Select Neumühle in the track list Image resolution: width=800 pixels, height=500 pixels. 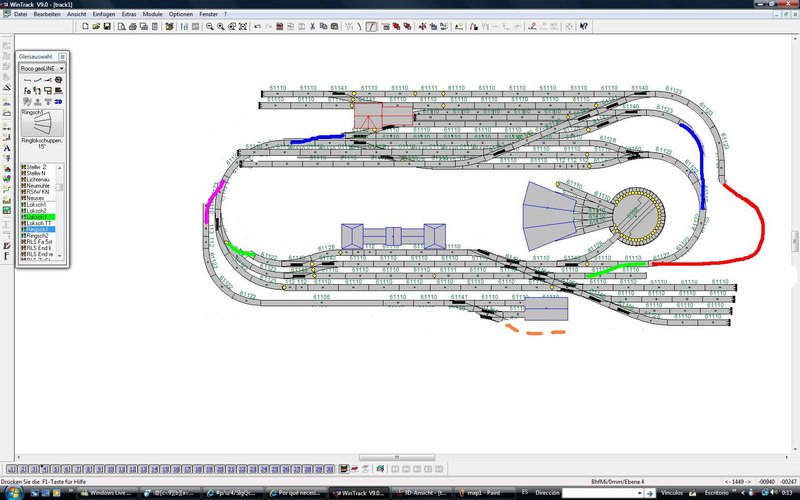point(38,186)
